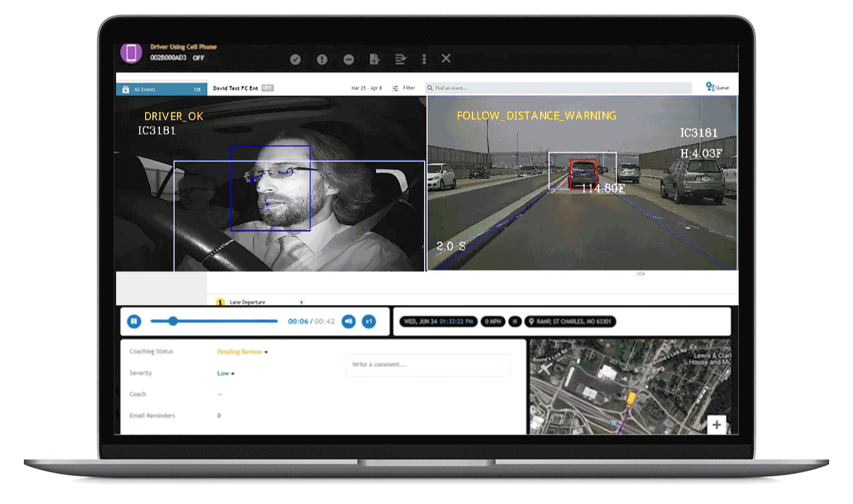
Task: Click the video progress slider handle
Action: (173, 321)
